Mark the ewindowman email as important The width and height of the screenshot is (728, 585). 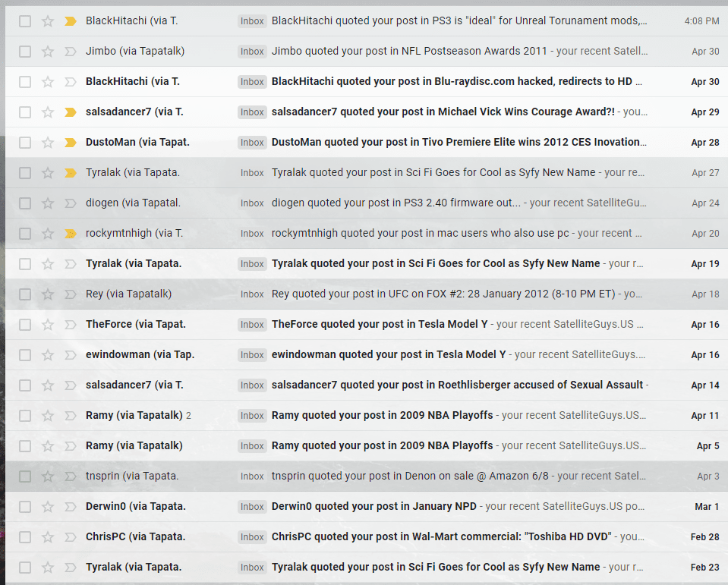pos(71,355)
